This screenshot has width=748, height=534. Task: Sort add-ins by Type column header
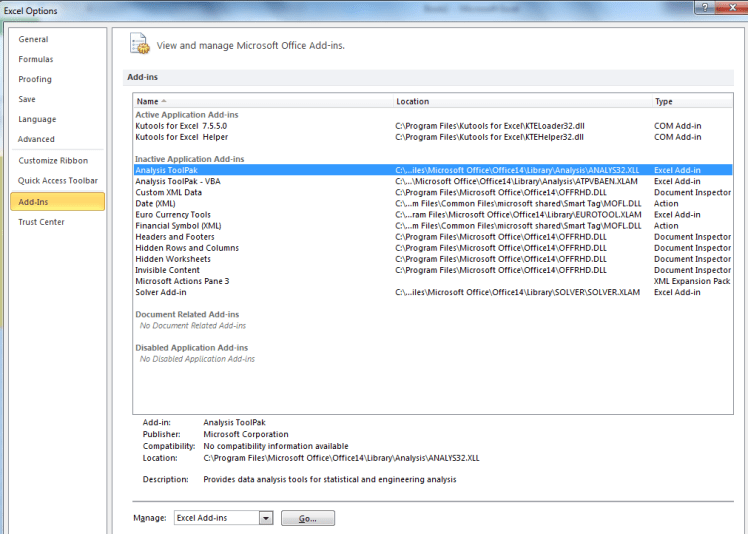pyautogui.click(x=664, y=102)
